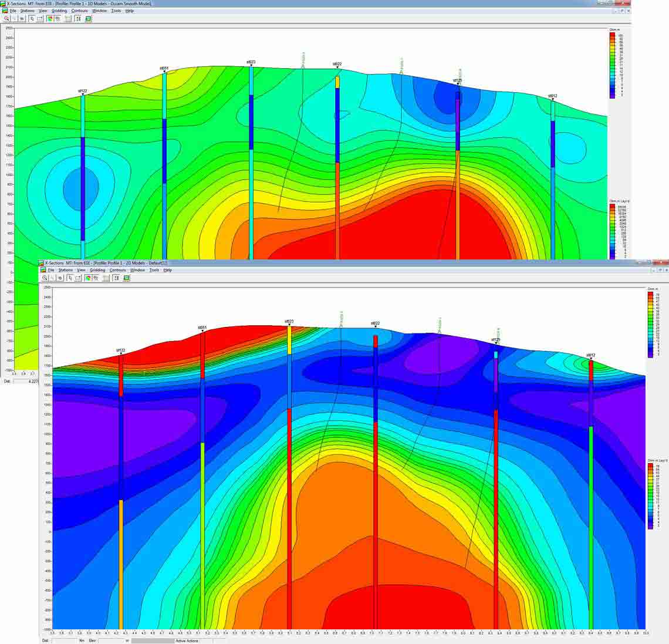Image resolution: width=669 pixels, height=644 pixels.
Task: Select the magnifier tool in the 2D Models toolbar
Action: (x=45, y=278)
